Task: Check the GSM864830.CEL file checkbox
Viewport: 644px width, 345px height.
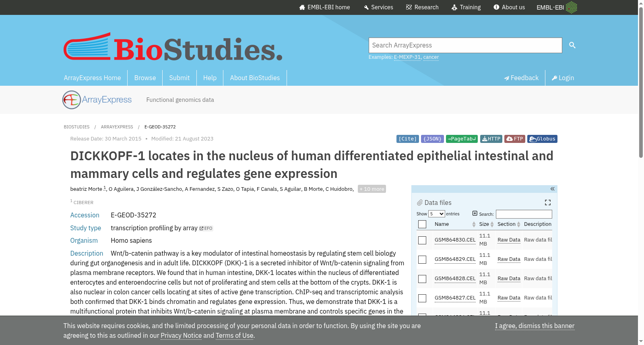Action: click(x=422, y=240)
